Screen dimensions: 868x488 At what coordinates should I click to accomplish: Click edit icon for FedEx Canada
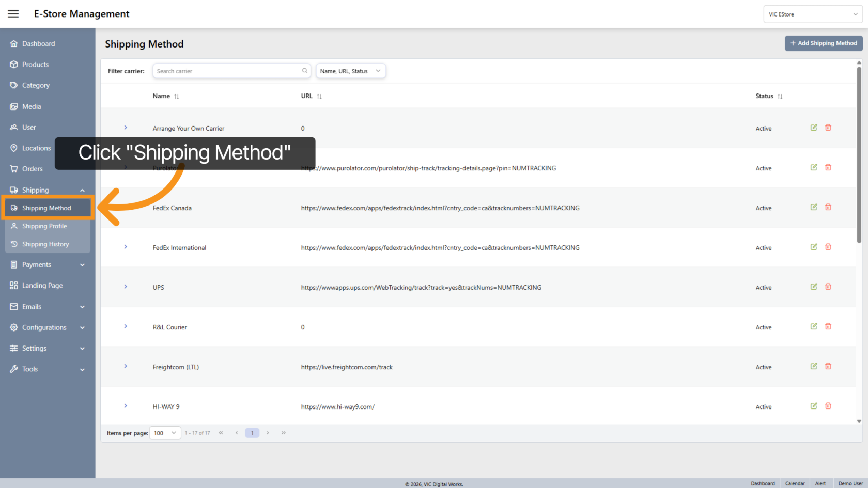(814, 207)
